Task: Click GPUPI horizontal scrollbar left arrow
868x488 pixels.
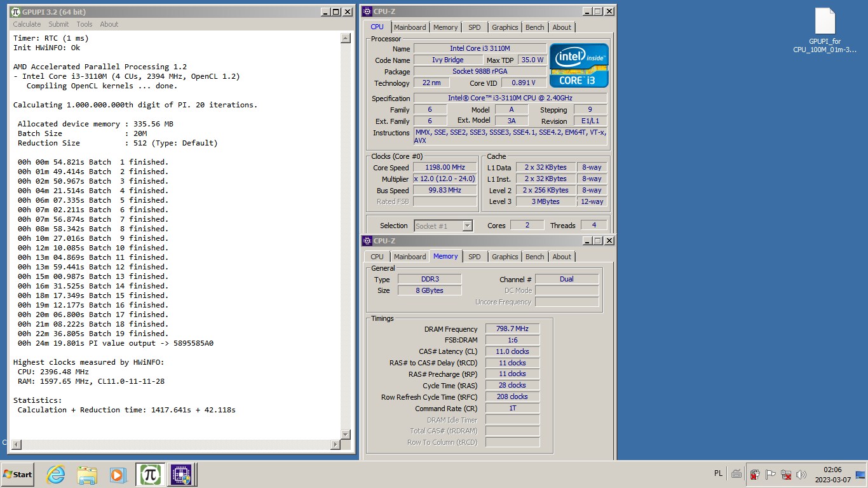Action: click(17, 445)
